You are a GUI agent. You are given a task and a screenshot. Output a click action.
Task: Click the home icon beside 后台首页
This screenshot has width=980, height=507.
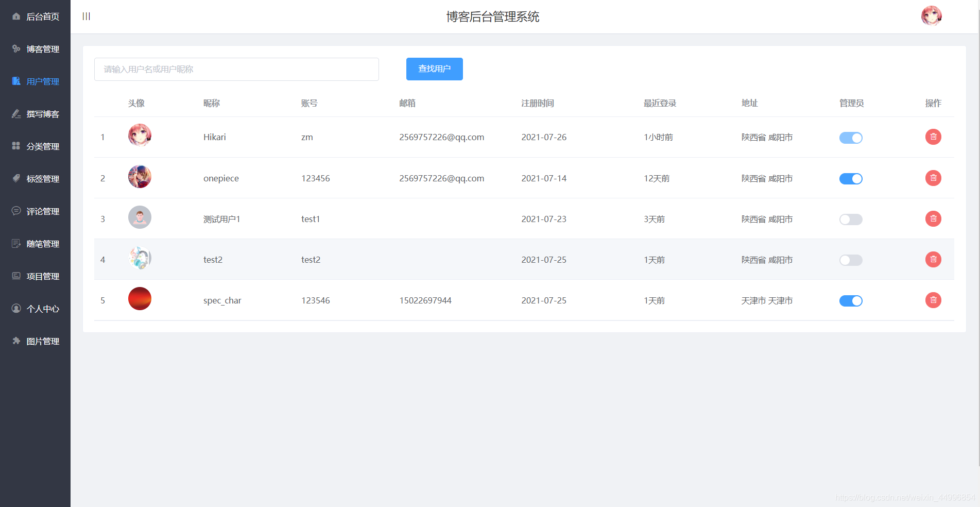click(16, 16)
